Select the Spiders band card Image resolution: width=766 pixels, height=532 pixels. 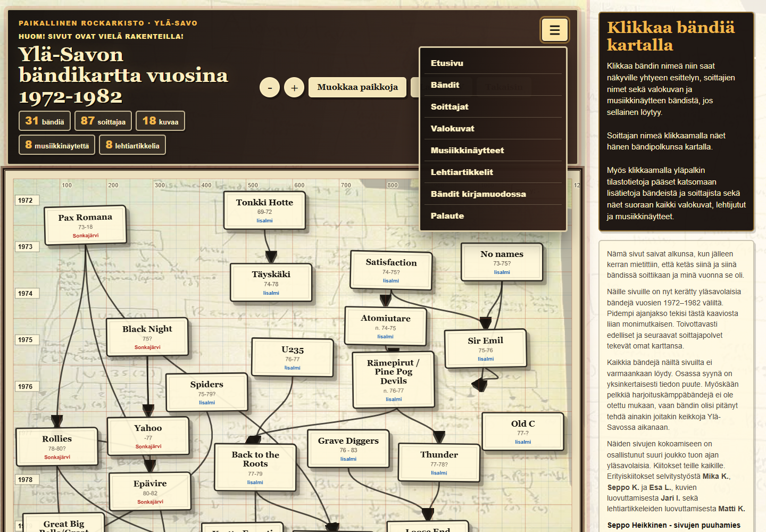click(207, 393)
